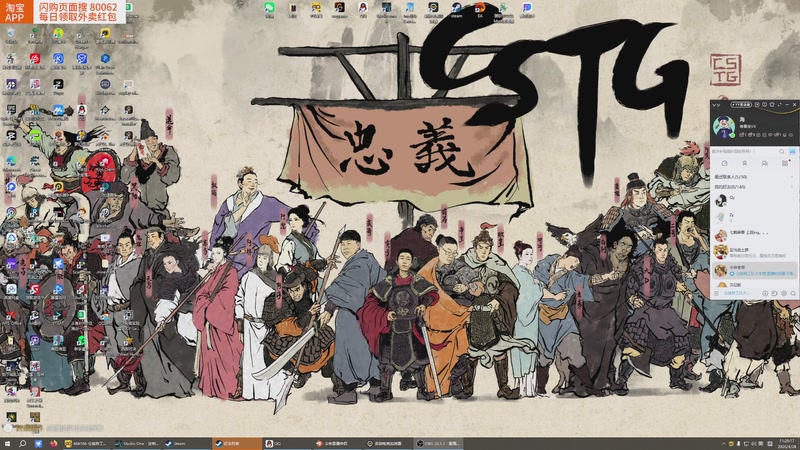Screen dimensions: 800x450
Task: Show hidden system tray icons
Action: pyautogui.click(x=723, y=444)
